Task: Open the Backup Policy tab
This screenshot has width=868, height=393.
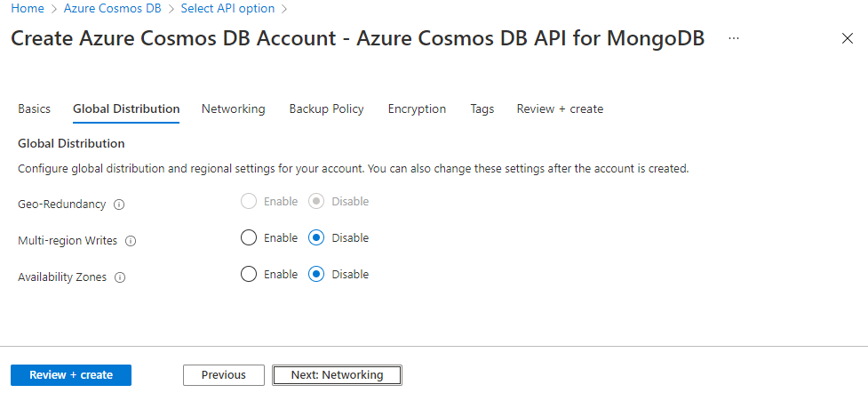Action: pos(327,108)
